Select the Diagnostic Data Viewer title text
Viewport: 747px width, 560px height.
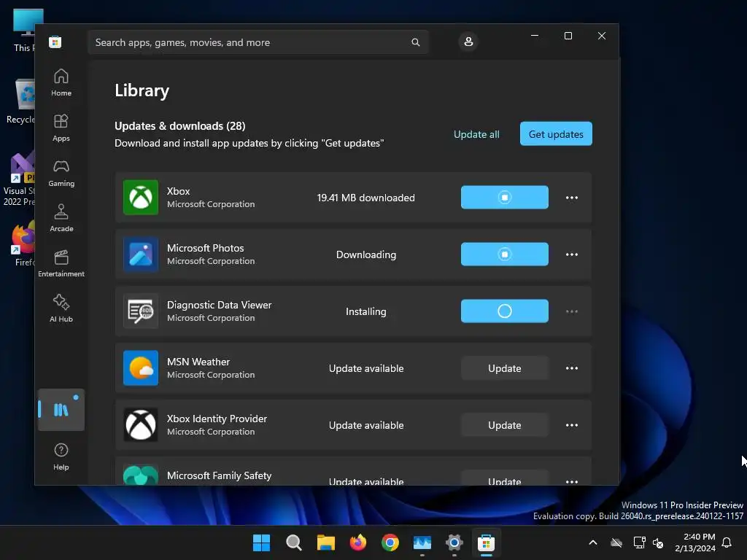[x=219, y=305]
